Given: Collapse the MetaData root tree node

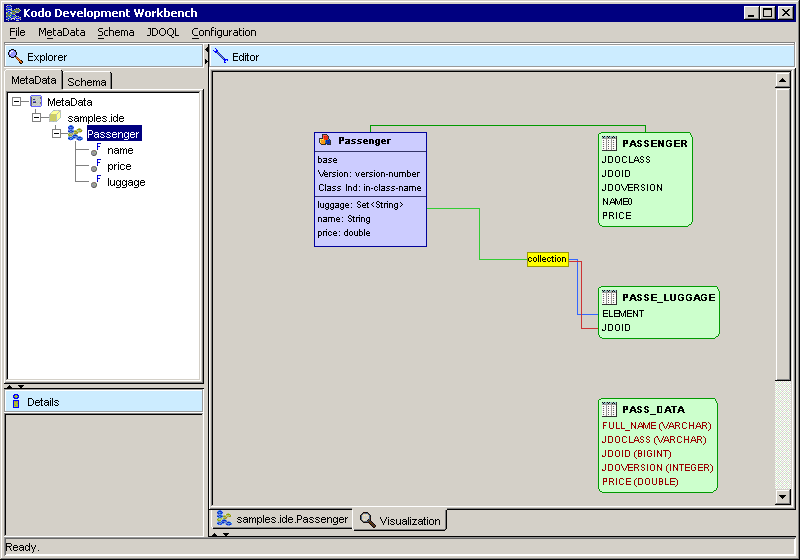Looking at the screenshot, I should [x=17, y=102].
